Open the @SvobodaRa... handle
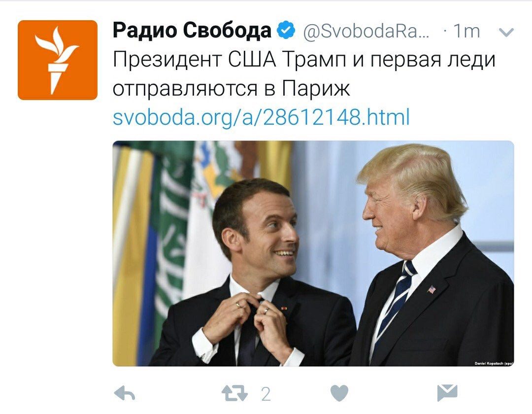 click(366, 31)
